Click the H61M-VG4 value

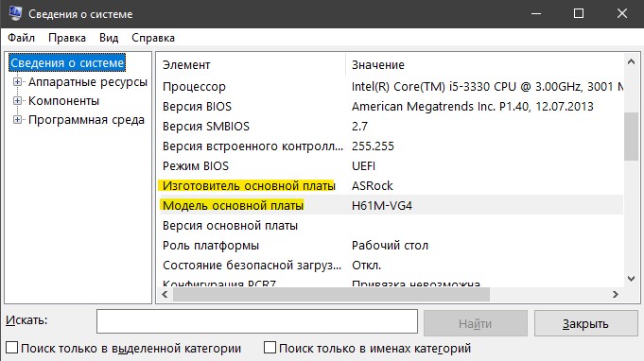(381, 205)
